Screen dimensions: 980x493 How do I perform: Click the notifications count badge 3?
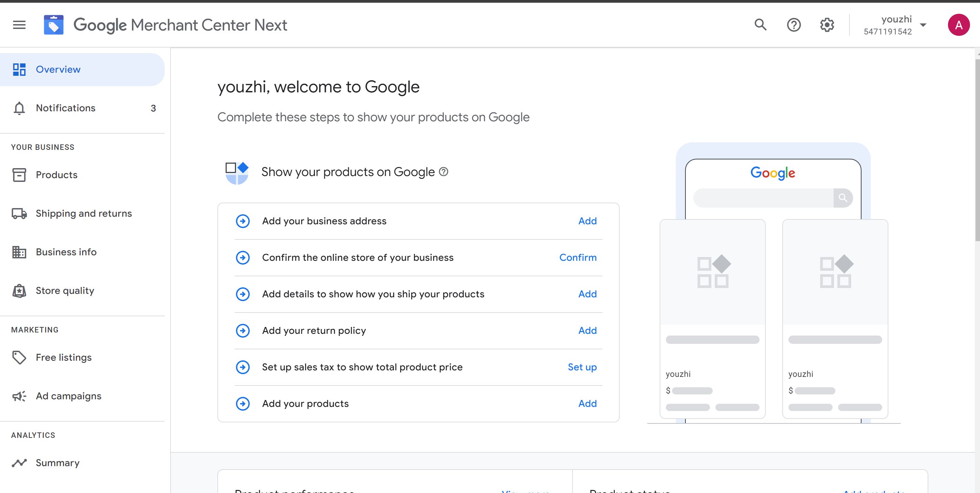153,109
